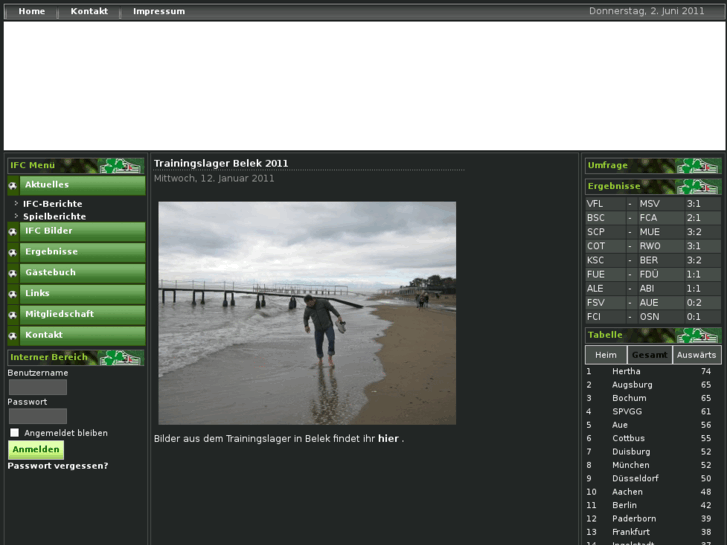The width and height of the screenshot is (727, 545).
Task: Click Augsburg in the league table
Action: [x=632, y=385]
